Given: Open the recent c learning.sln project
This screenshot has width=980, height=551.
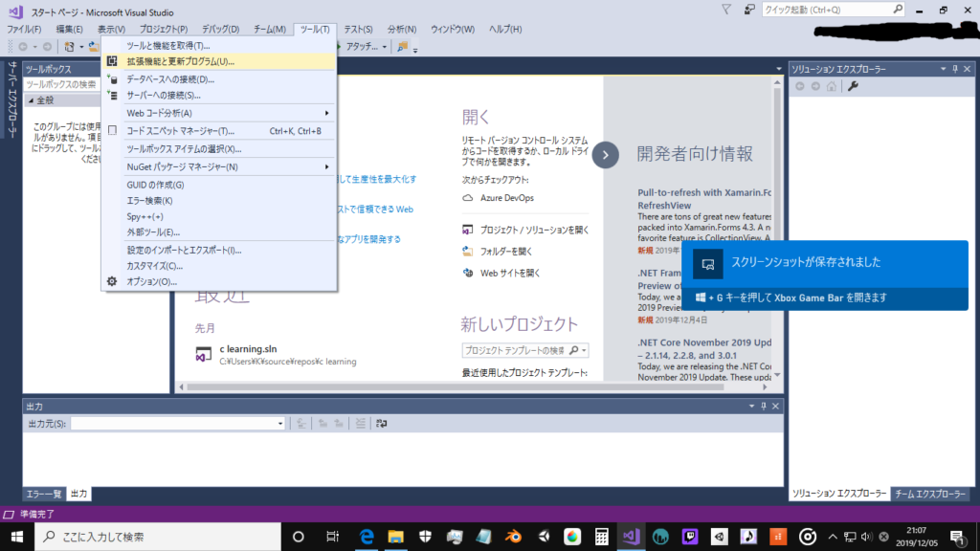Looking at the screenshot, I should coord(248,349).
